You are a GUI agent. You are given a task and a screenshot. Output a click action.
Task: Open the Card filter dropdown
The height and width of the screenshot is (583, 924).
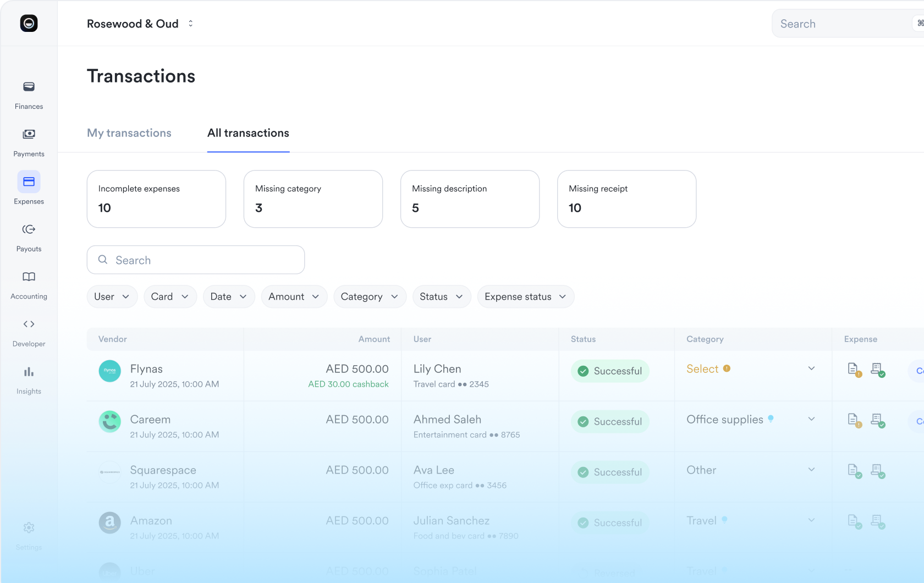tap(170, 296)
